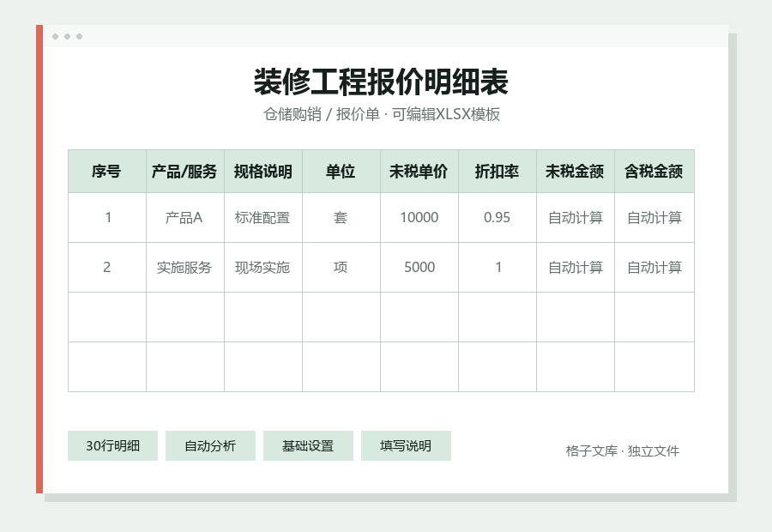Click the 产品A cell
Screen dimensions: 772x532
click(x=185, y=217)
